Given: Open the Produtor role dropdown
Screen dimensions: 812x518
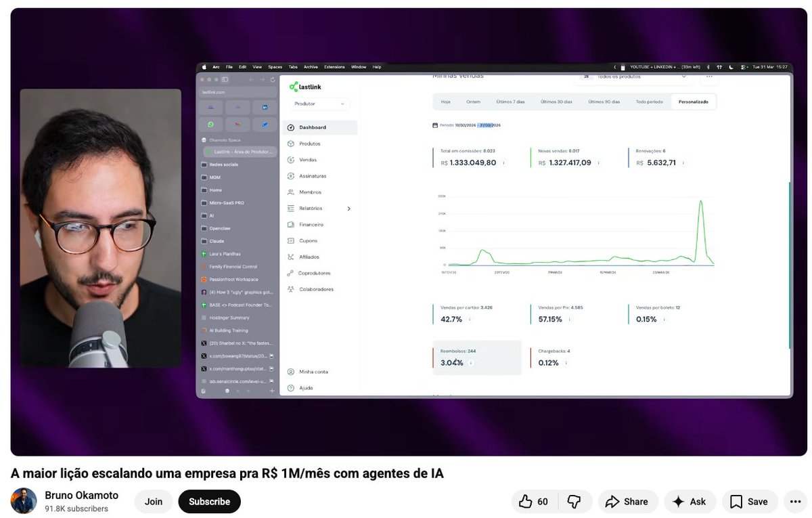Looking at the screenshot, I should click(x=319, y=104).
